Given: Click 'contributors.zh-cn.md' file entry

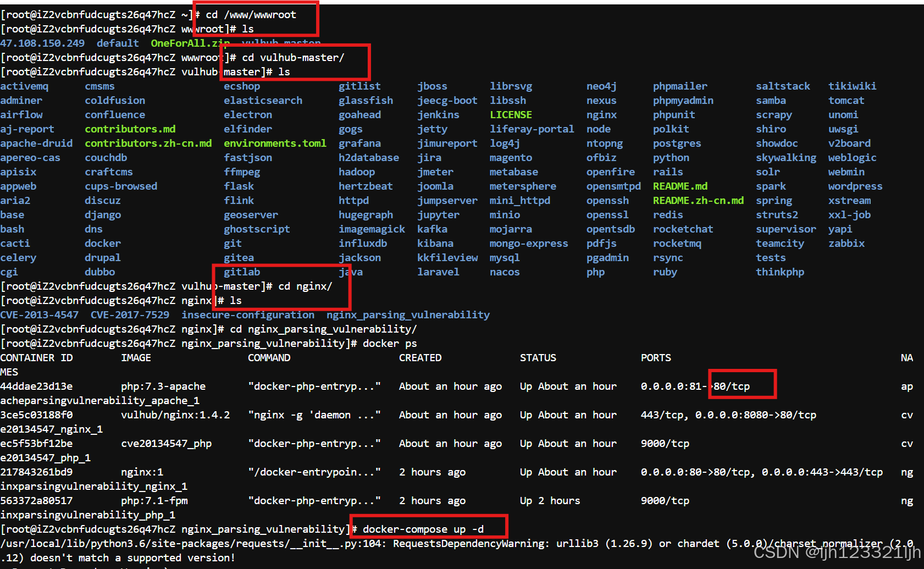Looking at the screenshot, I should 148,143.
